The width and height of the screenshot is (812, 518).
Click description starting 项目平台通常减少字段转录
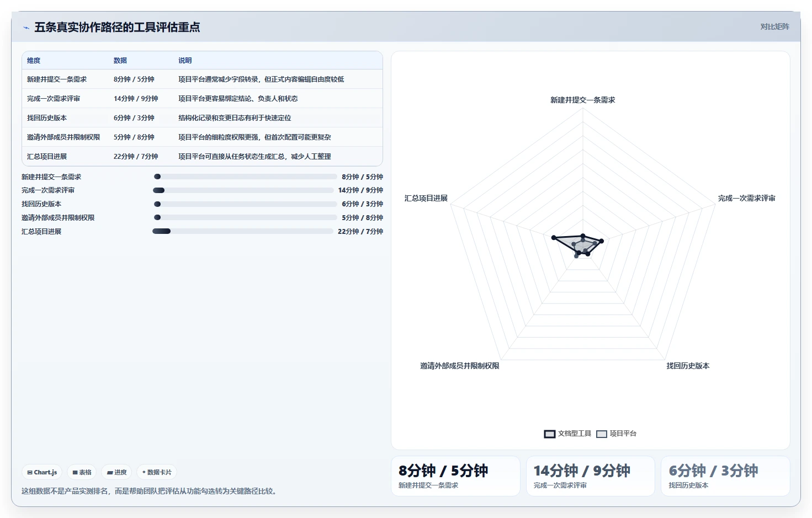(x=261, y=79)
